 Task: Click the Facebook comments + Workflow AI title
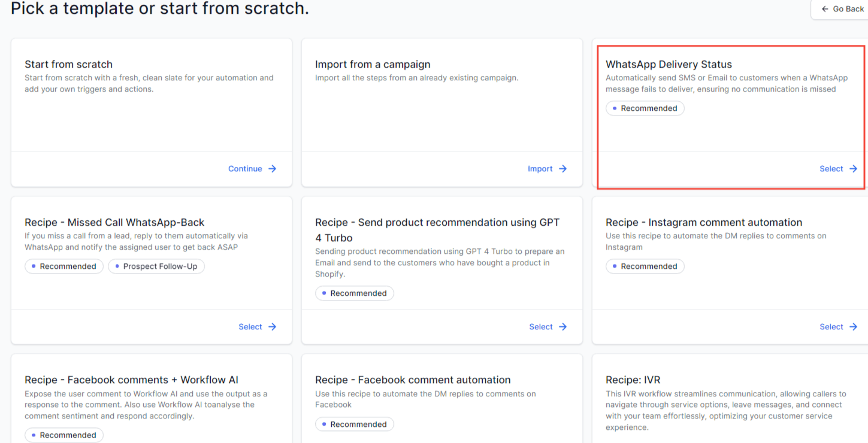[x=131, y=380]
